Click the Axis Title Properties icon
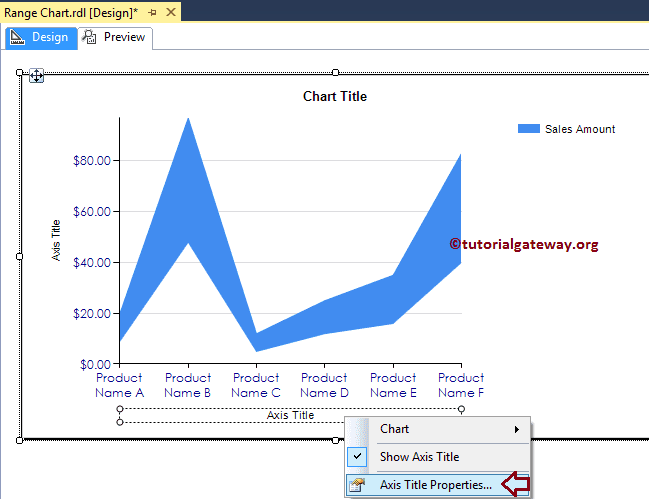 tap(357, 485)
